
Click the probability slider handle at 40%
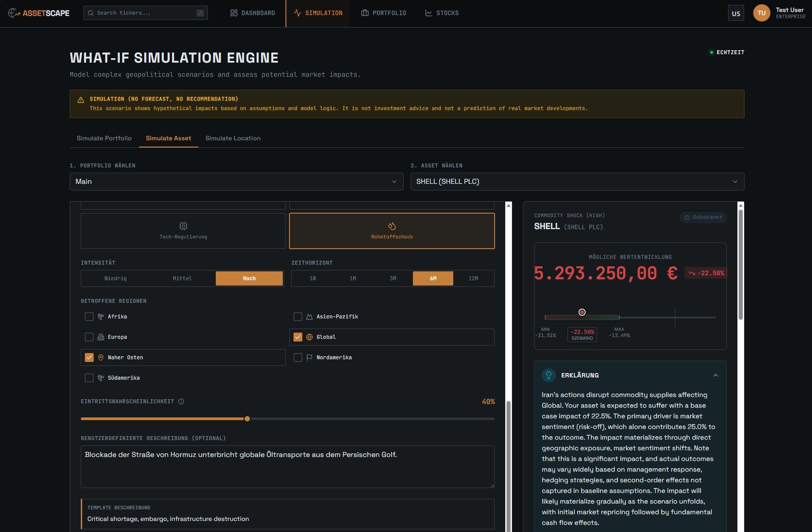(247, 419)
